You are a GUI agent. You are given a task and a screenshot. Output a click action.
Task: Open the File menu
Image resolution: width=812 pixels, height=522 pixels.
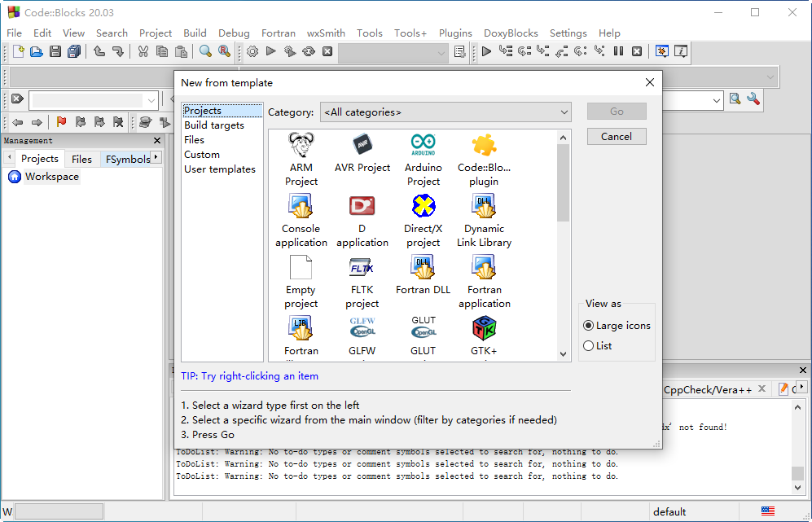(x=14, y=33)
